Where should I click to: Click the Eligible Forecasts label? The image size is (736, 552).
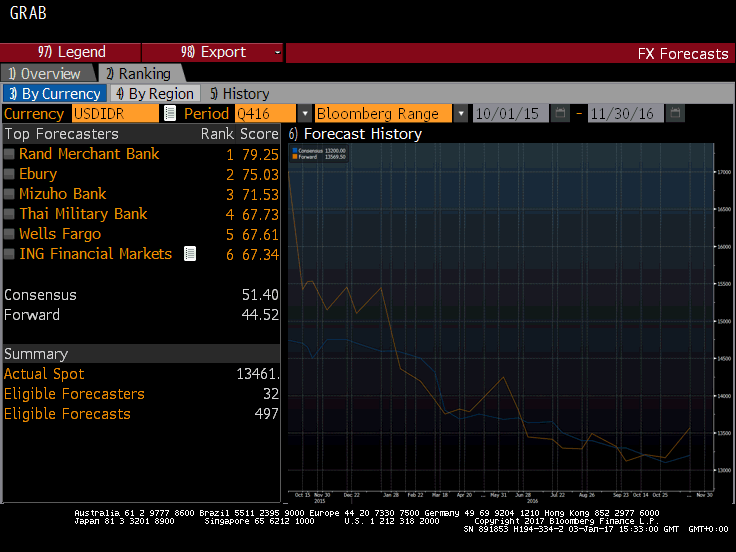tap(67, 414)
